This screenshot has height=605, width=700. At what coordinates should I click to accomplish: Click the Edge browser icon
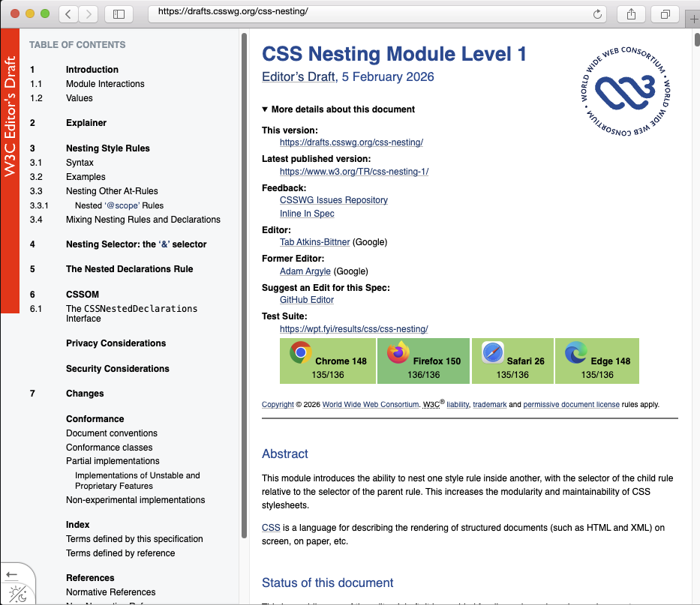pos(576,352)
